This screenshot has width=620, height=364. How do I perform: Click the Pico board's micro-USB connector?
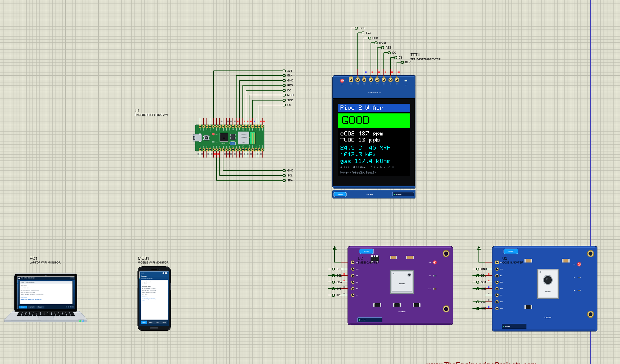[197, 138]
